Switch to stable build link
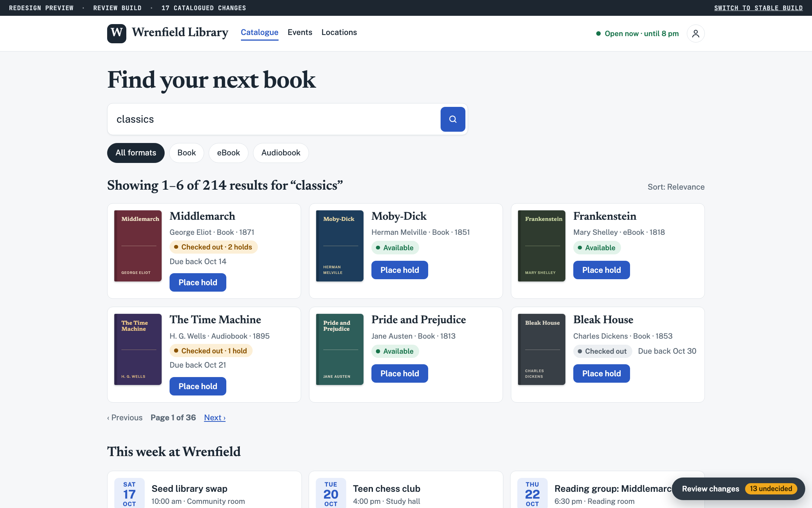812x508 pixels. pyautogui.click(x=758, y=8)
